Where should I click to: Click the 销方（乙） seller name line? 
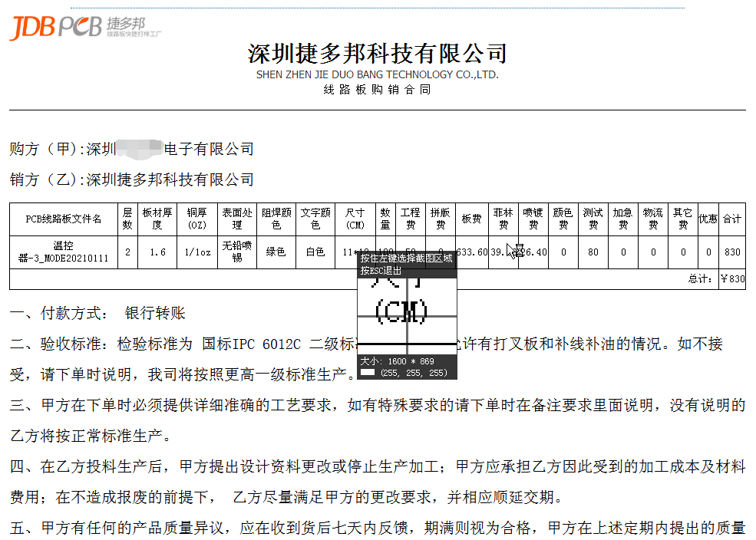click(131, 179)
